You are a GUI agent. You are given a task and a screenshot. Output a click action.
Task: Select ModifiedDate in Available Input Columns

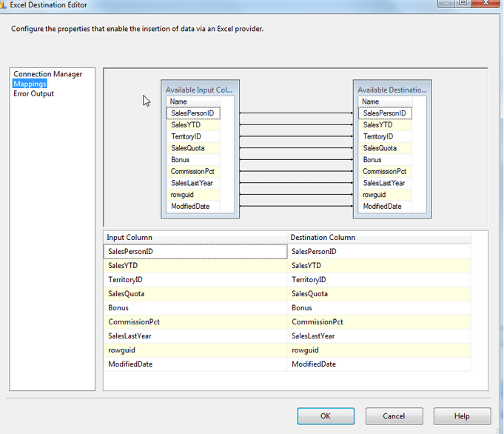click(x=193, y=206)
